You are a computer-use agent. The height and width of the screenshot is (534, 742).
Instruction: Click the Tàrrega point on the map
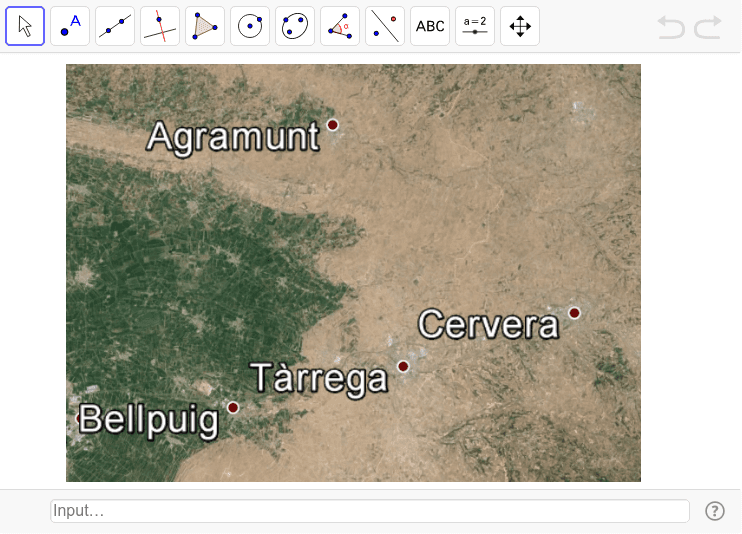pyautogui.click(x=403, y=366)
